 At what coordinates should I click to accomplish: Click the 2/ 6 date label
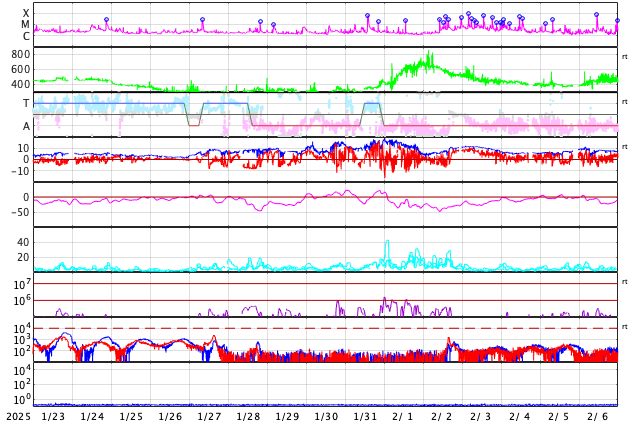(598, 417)
